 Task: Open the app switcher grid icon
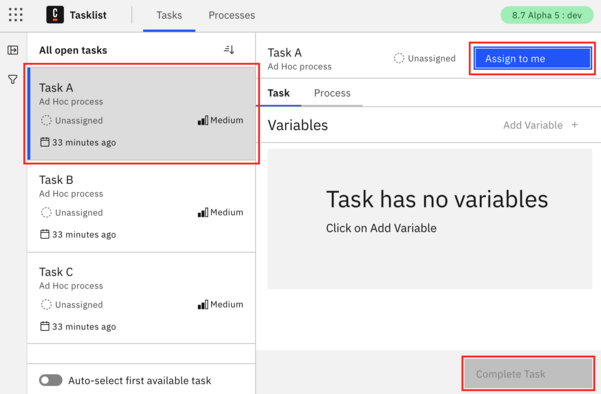[x=16, y=15]
